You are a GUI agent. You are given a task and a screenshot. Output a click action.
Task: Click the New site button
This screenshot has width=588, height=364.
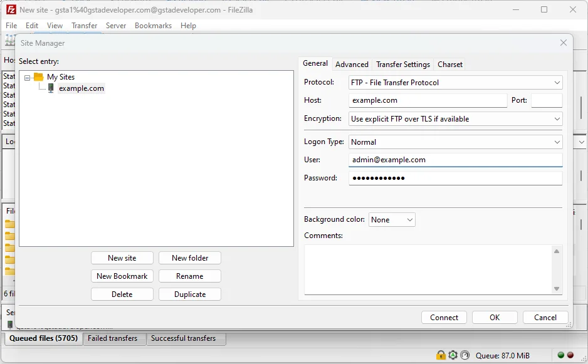coord(122,258)
